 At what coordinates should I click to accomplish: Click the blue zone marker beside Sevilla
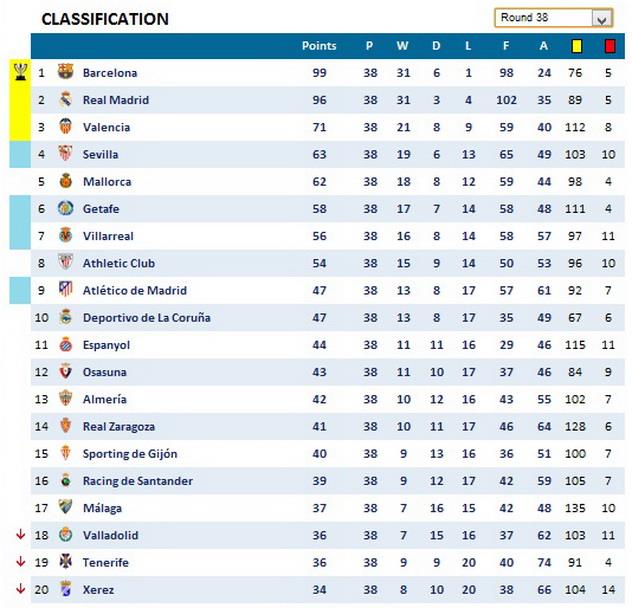20,154
